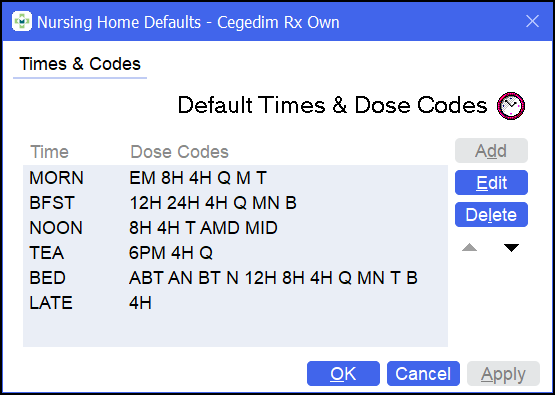This screenshot has width=555, height=395.
Task: Confirm changes with the OK button
Action: pyautogui.click(x=343, y=374)
